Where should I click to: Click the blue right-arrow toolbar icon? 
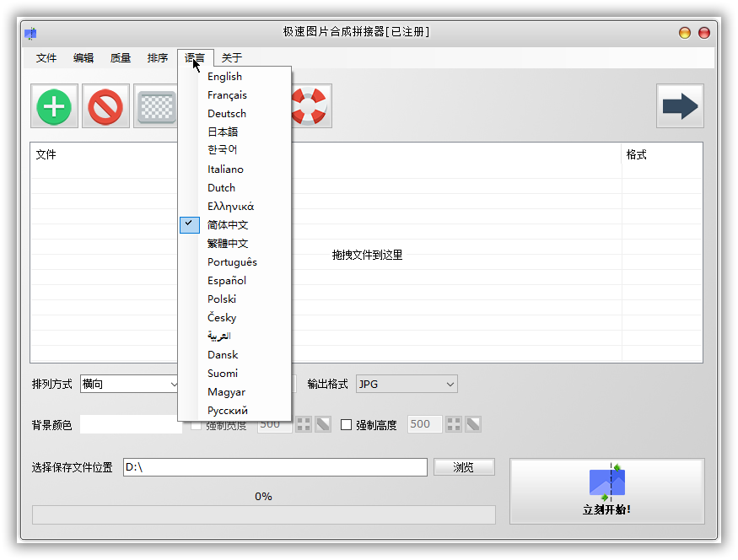pos(680,106)
